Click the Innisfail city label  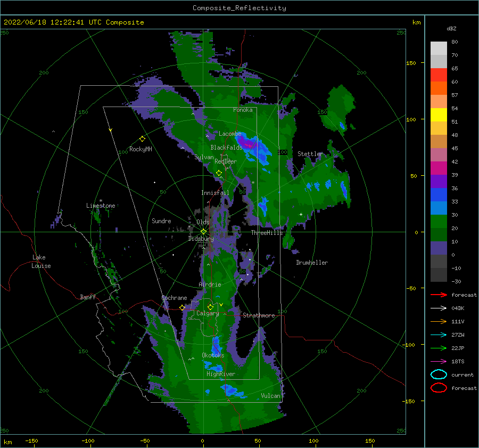coord(215,193)
